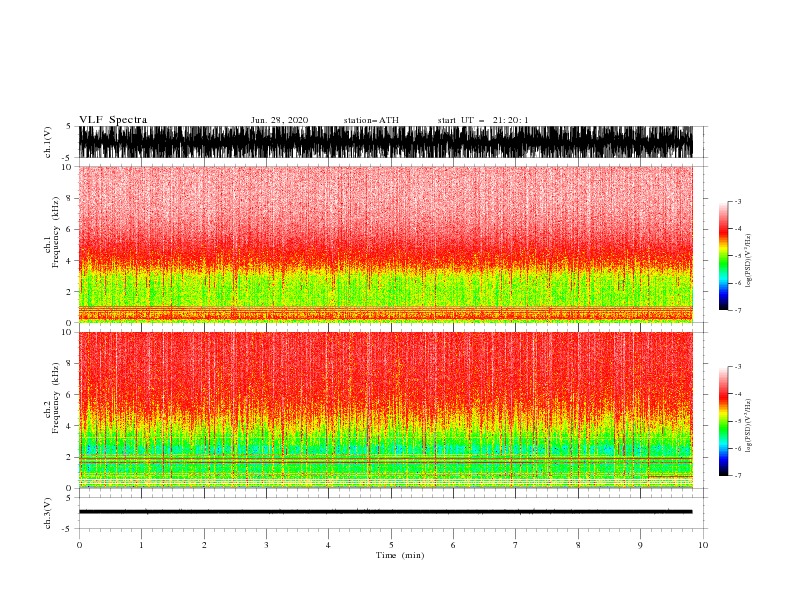The image size is (792, 612).
Task: Click time axis tick label "3"
Action: click(x=266, y=545)
